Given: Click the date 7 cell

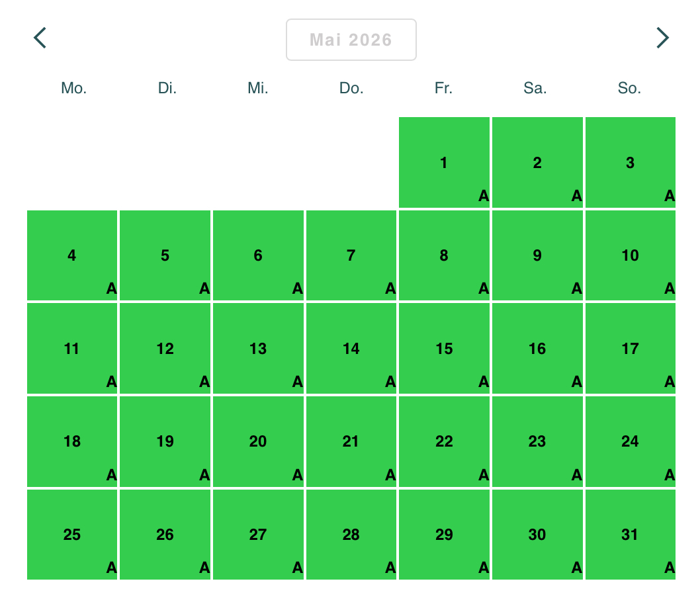Looking at the screenshot, I should [x=351, y=255].
